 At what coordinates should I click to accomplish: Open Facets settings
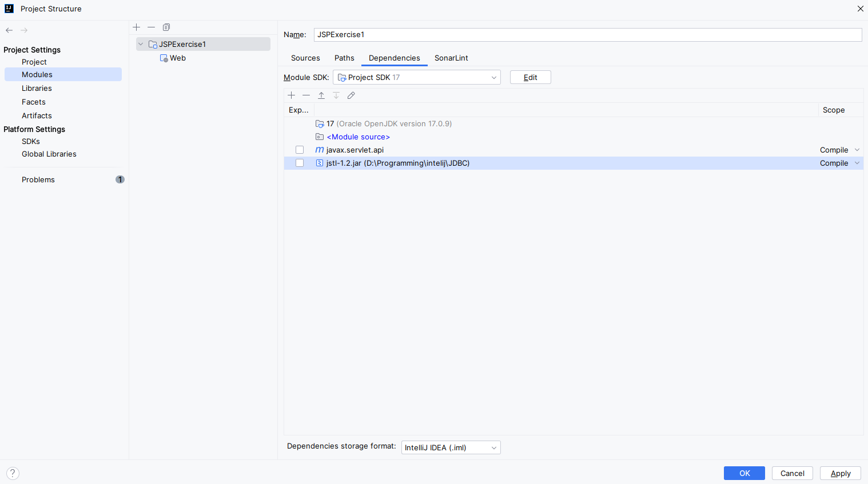pyautogui.click(x=34, y=102)
